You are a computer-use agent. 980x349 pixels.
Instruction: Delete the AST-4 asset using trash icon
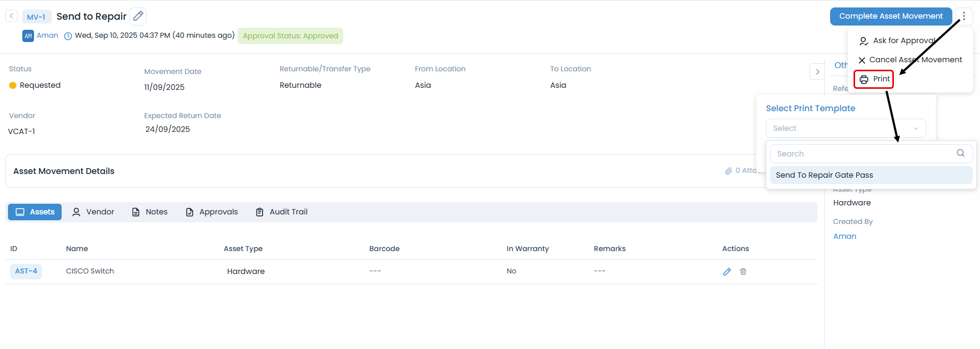[743, 271]
